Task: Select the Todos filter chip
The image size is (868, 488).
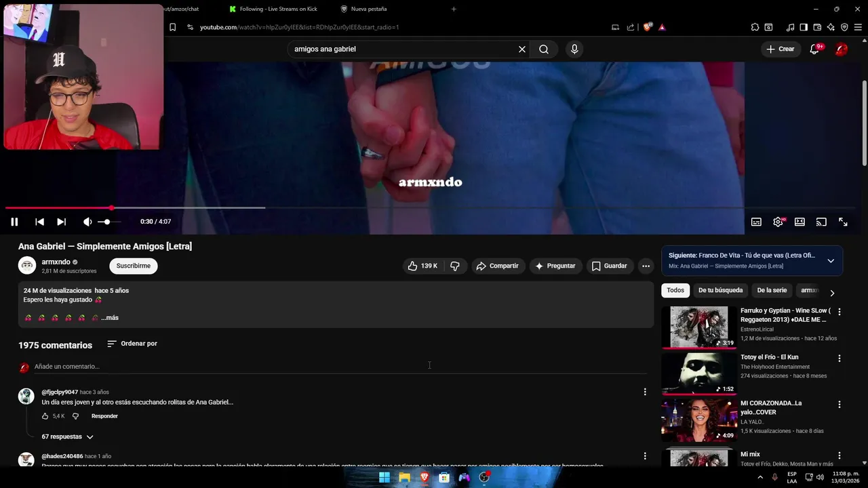Action: click(675, 290)
